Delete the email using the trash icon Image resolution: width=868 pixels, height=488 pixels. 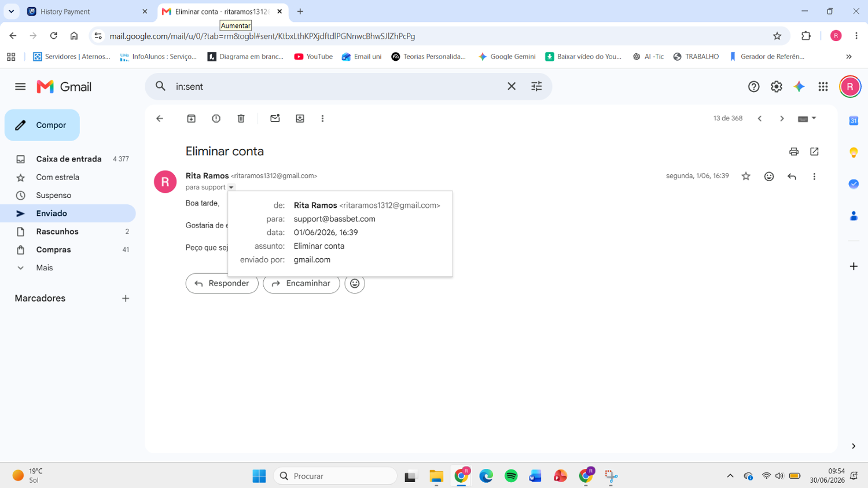(241, 118)
